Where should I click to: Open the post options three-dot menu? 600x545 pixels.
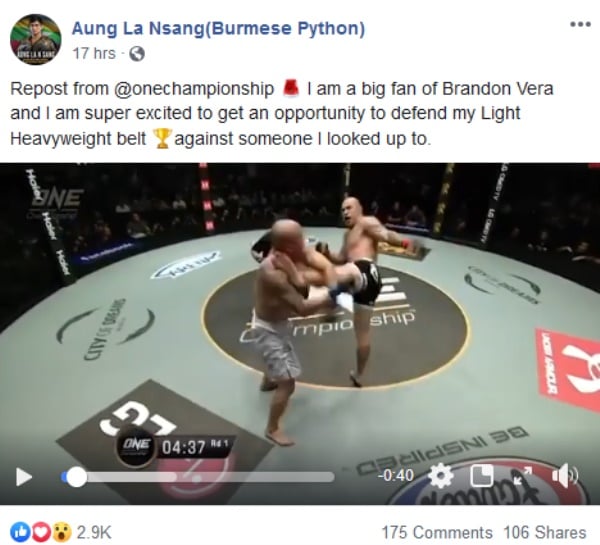[x=580, y=24]
